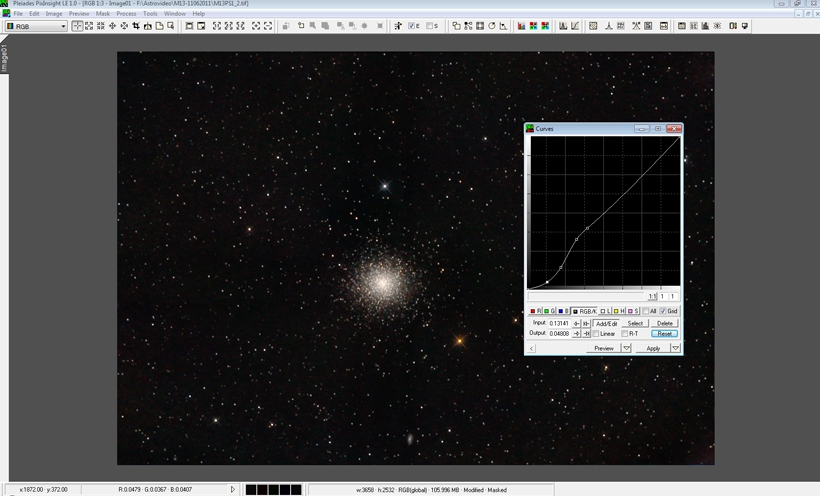
Task: Open the File menu
Action: tap(18, 14)
